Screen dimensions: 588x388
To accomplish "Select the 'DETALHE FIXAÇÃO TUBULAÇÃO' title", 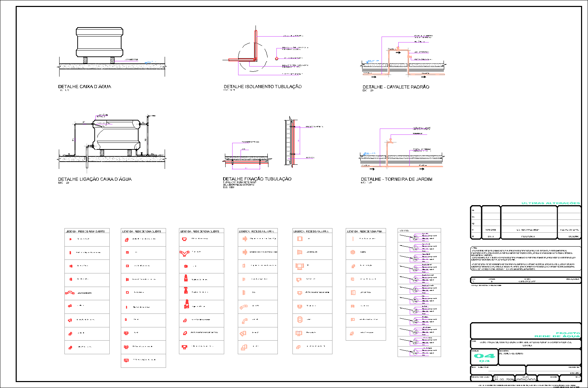I will pos(257,179).
